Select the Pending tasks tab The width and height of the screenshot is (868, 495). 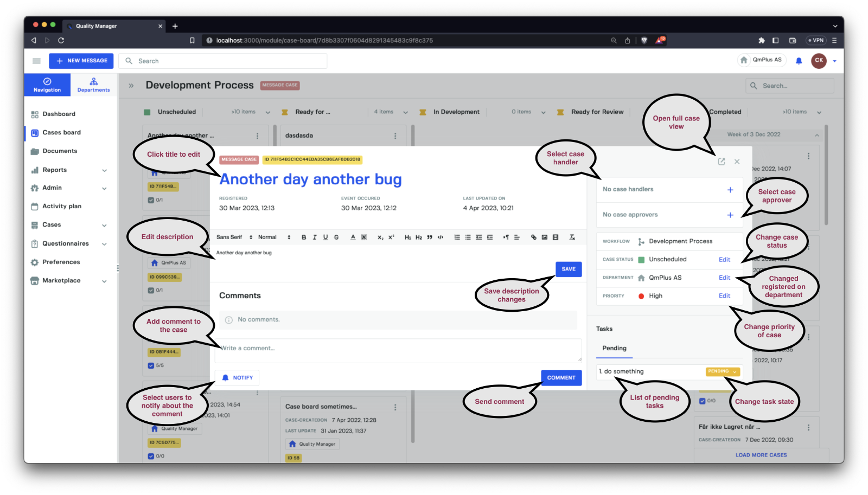coord(614,348)
